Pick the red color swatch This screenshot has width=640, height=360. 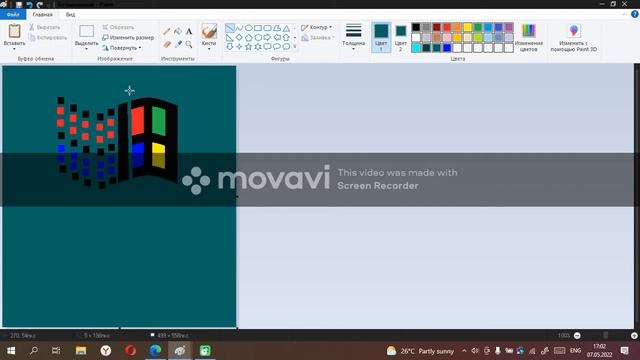[447, 27]
